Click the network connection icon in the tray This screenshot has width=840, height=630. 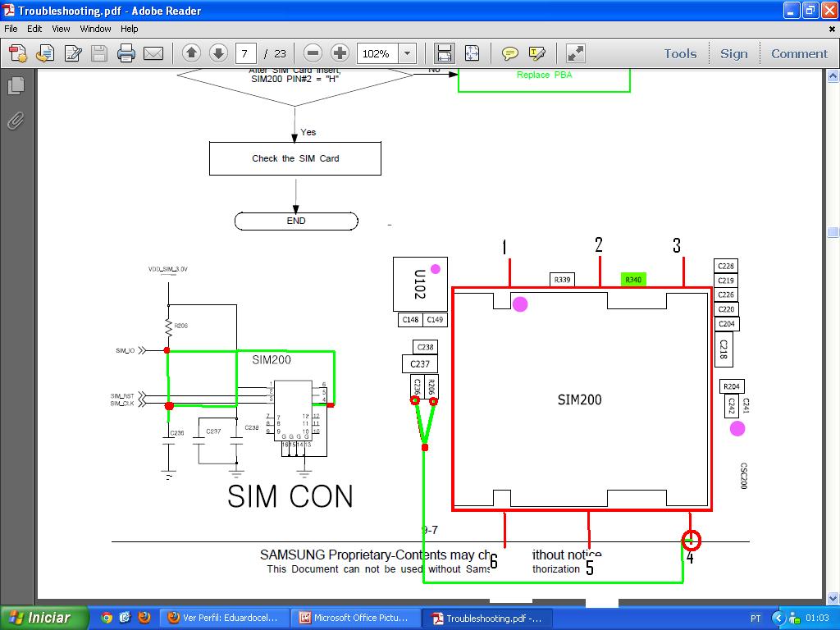pyautogui.click(x=794, y=619)
